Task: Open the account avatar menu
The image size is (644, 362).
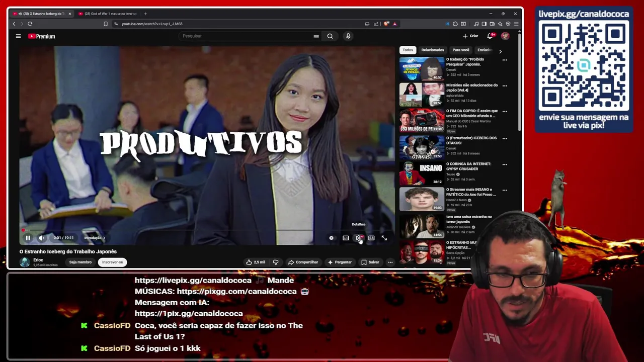Action: coord(505,36)
